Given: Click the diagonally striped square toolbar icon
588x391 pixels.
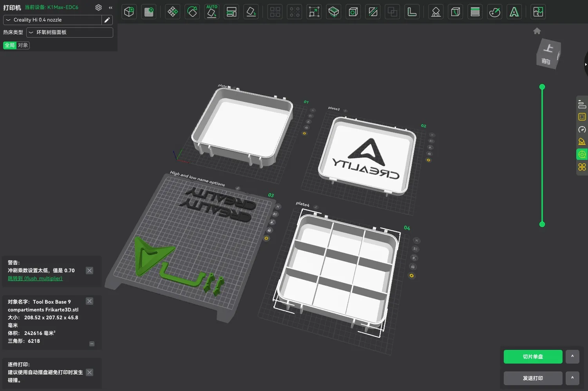Looking at the screenshot, I should [x=373, y=12].
